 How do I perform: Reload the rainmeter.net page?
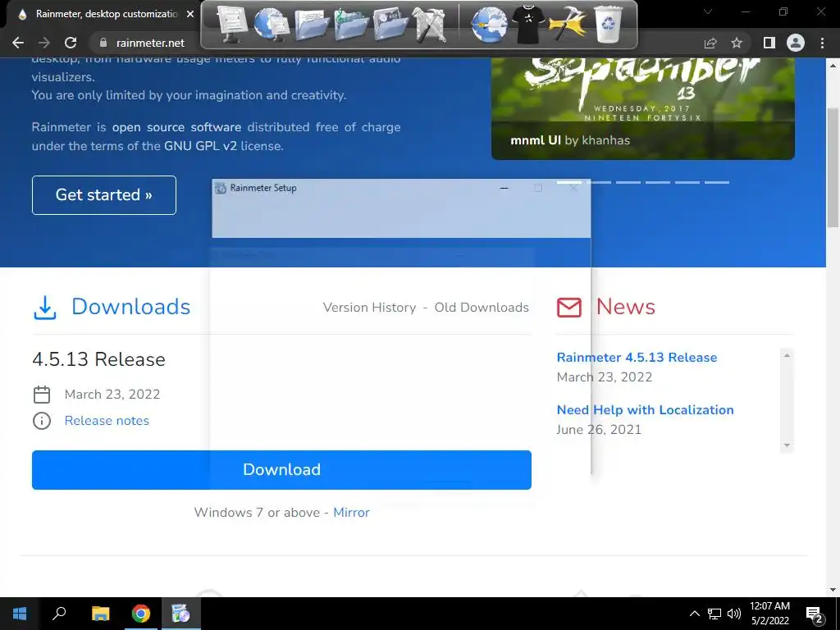tap(71, 43)
